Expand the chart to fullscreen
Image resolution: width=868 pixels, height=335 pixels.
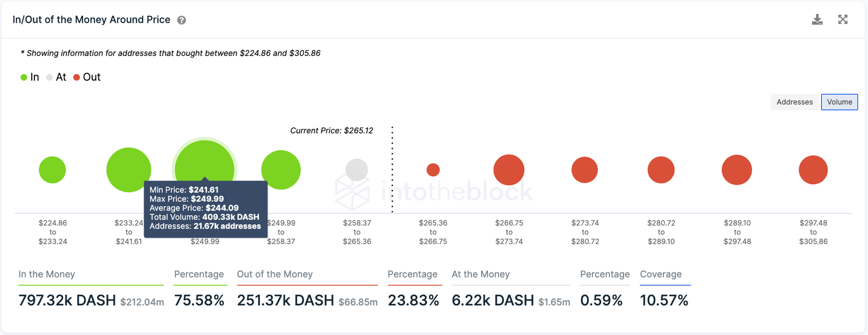(x=843, y=19)
